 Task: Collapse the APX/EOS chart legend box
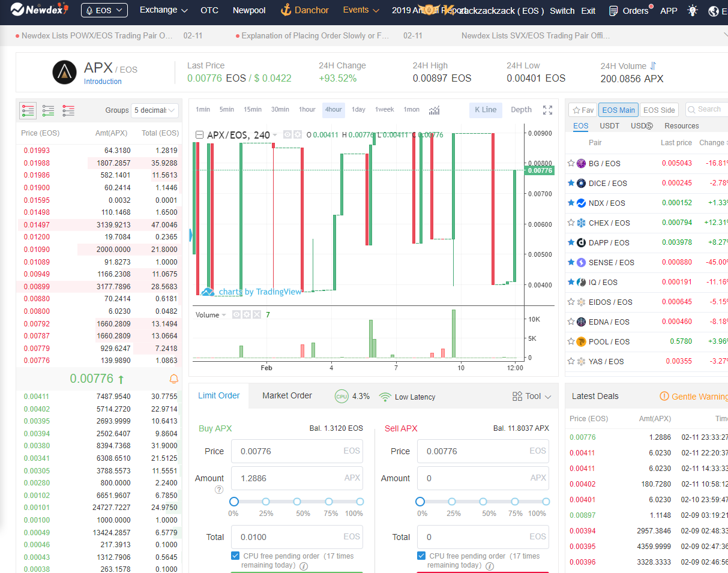pos(200,135)
